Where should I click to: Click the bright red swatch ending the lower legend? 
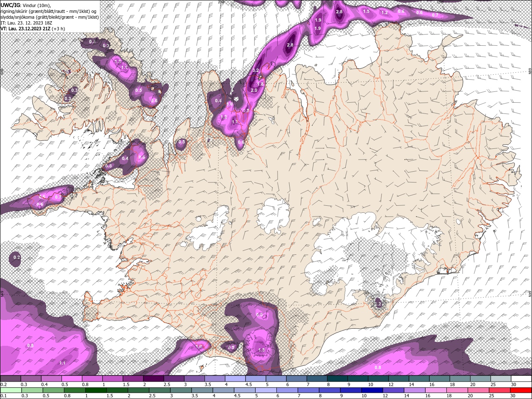coord(521,390)
